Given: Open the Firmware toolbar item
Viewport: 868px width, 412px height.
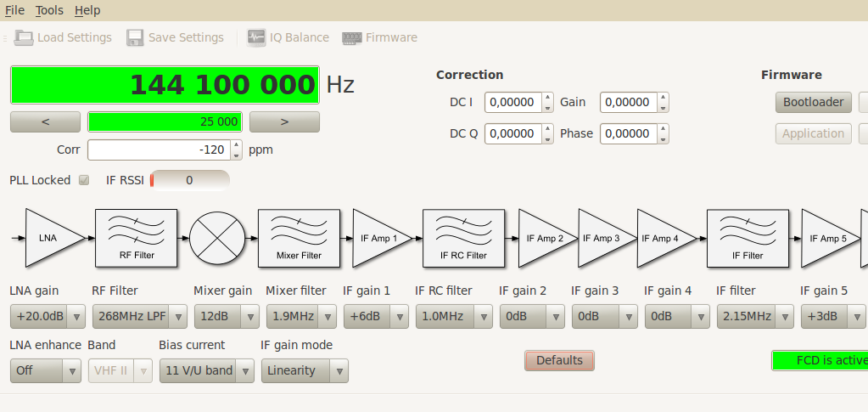Looking at the screenshot, I should click(x=380, y=37).
